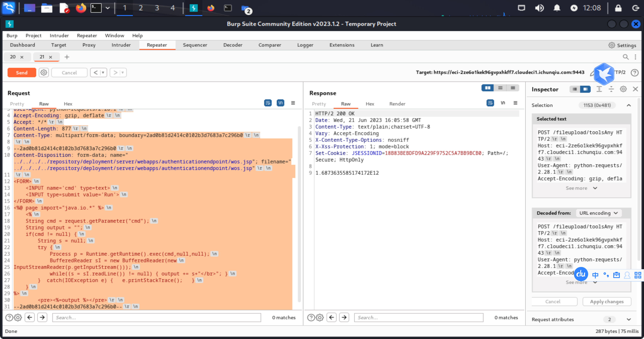Viewport: 644px width, 339px height.
Task: Open the Help menu
Action: coord(137,35)
